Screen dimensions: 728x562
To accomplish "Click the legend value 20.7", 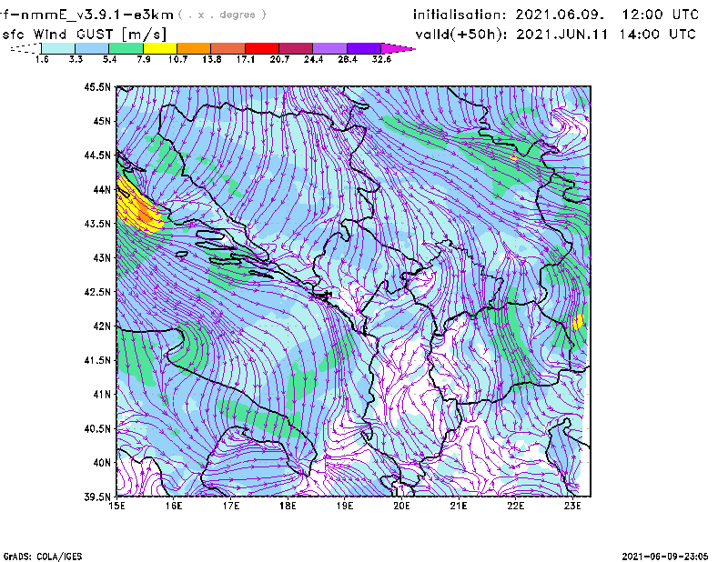I will coord(279,59).
